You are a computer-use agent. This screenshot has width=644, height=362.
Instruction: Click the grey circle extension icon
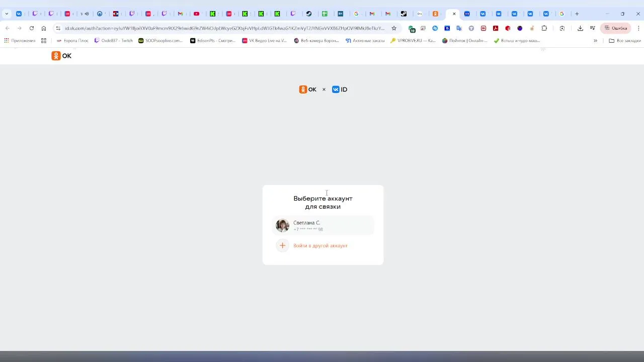tap(471, 28)
